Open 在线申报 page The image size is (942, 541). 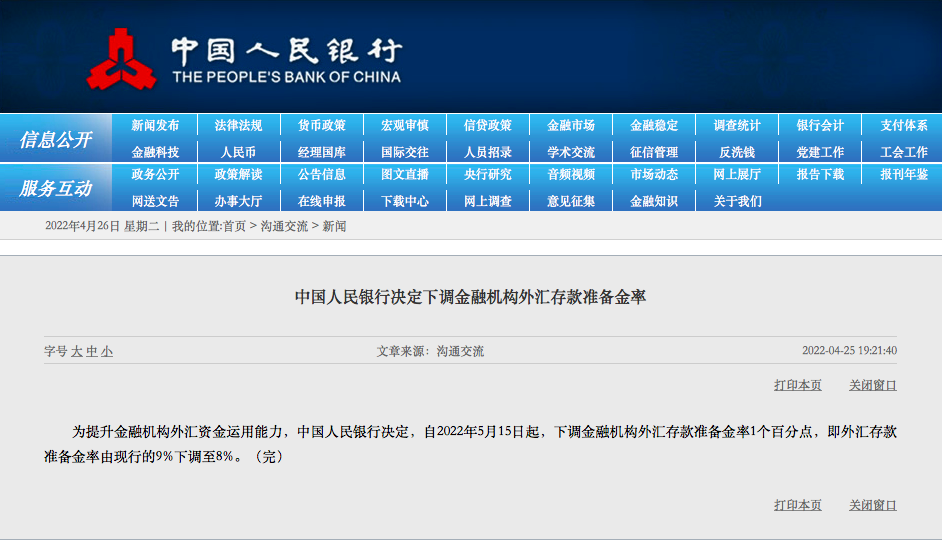coord(321,201)
